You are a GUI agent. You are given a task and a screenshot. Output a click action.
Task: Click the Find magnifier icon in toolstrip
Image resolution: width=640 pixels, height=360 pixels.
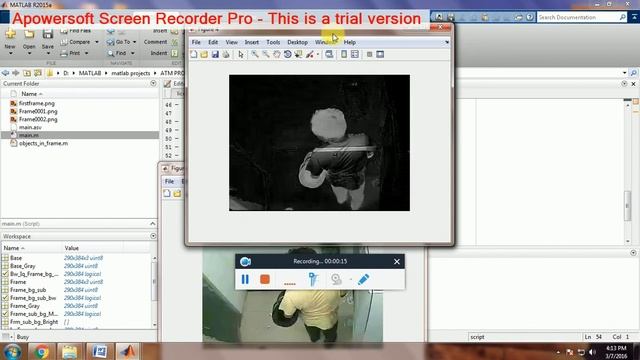(x=111, y=53)
